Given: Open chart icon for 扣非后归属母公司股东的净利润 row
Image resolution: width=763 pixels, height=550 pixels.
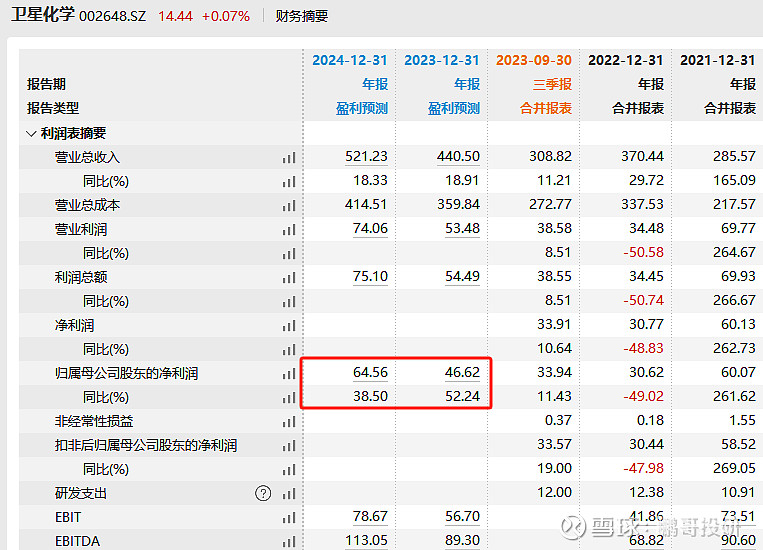Looking at the screenshot, I should click(289, 446).
